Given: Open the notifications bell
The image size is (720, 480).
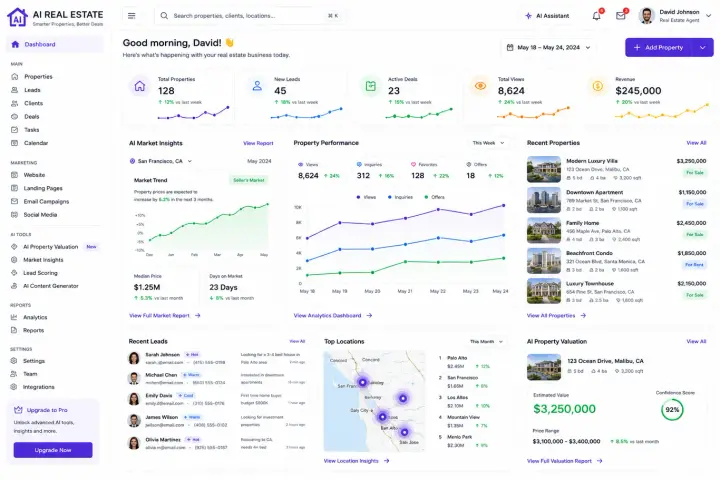Looking at the screenshot, I should pyautogui.click(x=596, y=16).
